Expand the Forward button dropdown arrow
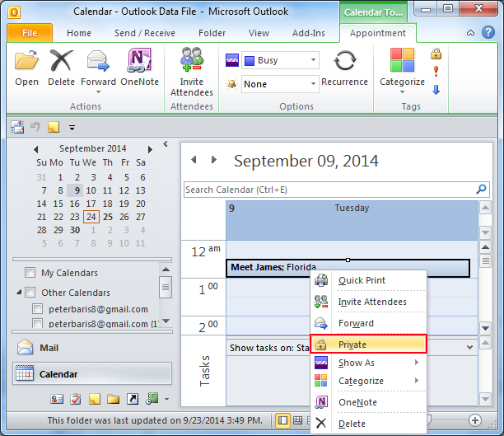 click(98, 92)
